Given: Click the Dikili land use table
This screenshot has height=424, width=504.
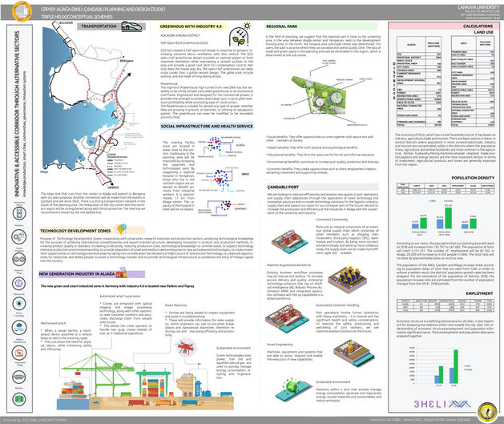Looking at the screenshot, I should coord(473,81).
